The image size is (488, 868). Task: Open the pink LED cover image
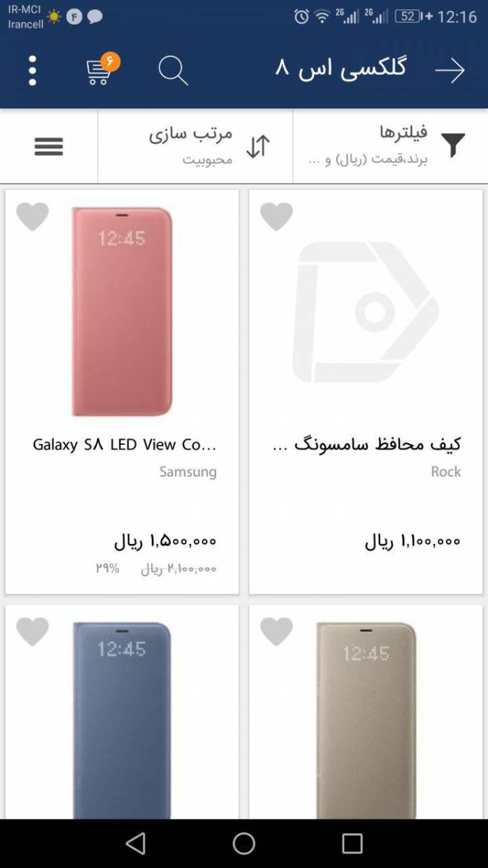pyautogui.click(x=122, y=311)
